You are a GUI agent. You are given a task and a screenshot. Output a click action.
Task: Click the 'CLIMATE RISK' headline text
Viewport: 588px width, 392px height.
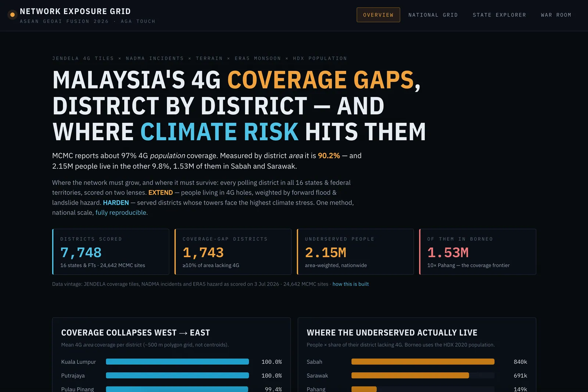point(219,132)
